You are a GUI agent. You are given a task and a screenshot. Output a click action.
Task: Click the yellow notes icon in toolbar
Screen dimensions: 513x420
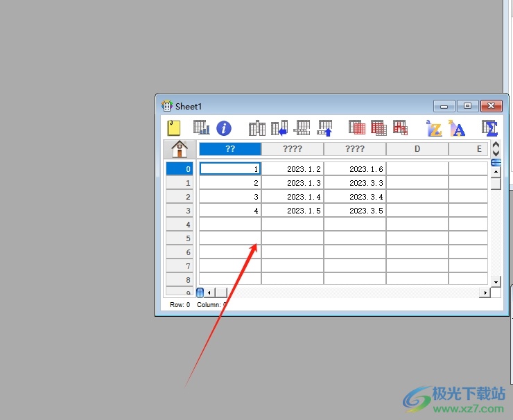[174, 128]
